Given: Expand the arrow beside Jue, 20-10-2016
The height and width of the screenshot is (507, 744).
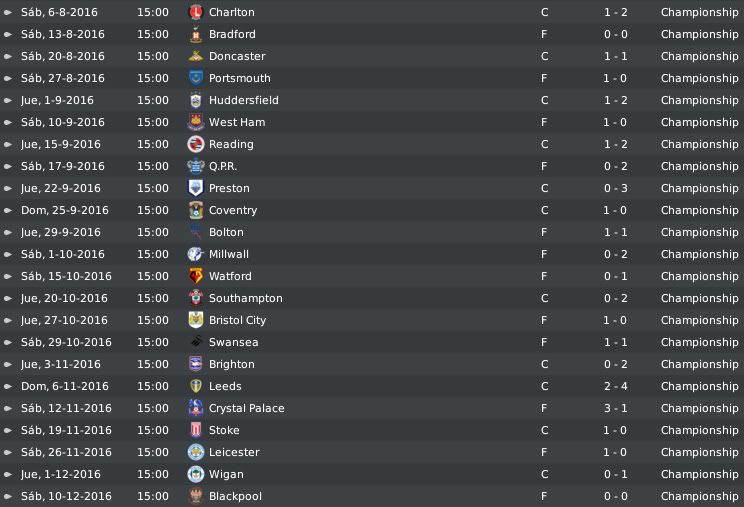Looking at the screenshot, I should pyautogui.click(x=8, y=298).
